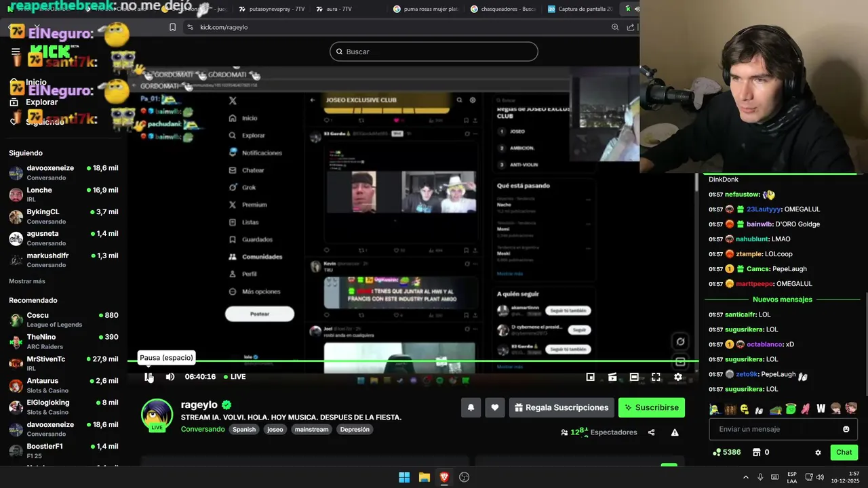Click the Depresión stream tag

point(355,430)
